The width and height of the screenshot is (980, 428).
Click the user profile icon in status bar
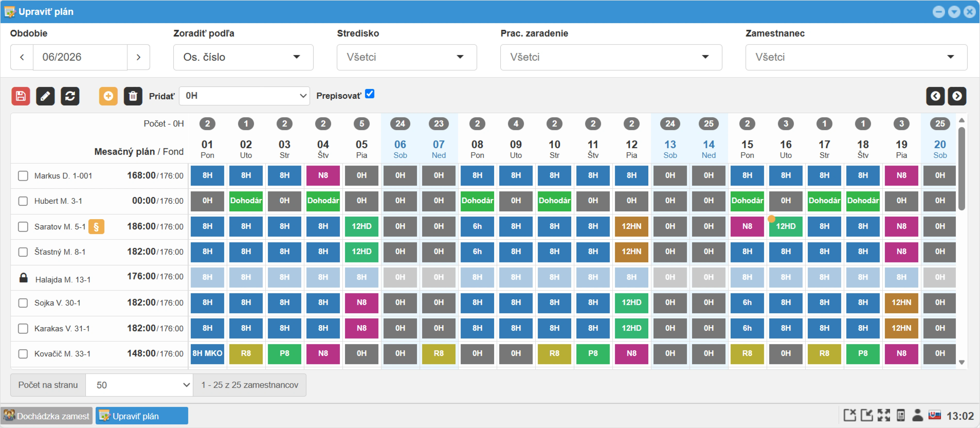pos(918,415)
